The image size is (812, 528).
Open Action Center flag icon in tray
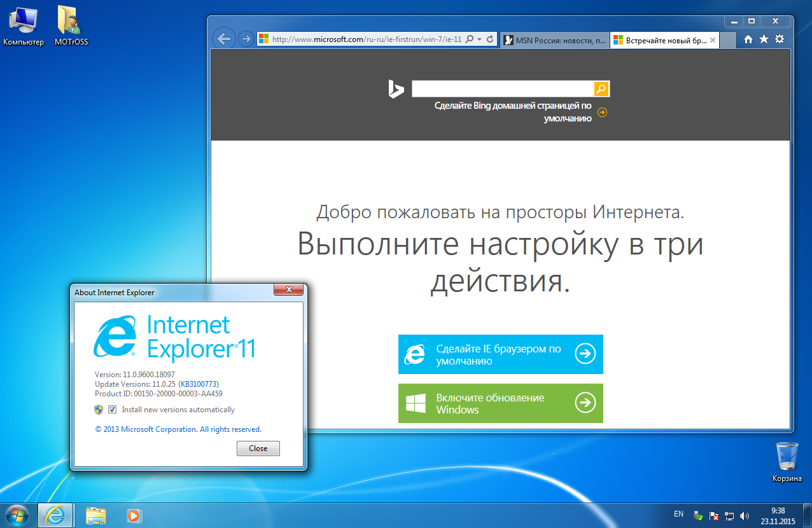pyautogui.click(x=714, y=516)
